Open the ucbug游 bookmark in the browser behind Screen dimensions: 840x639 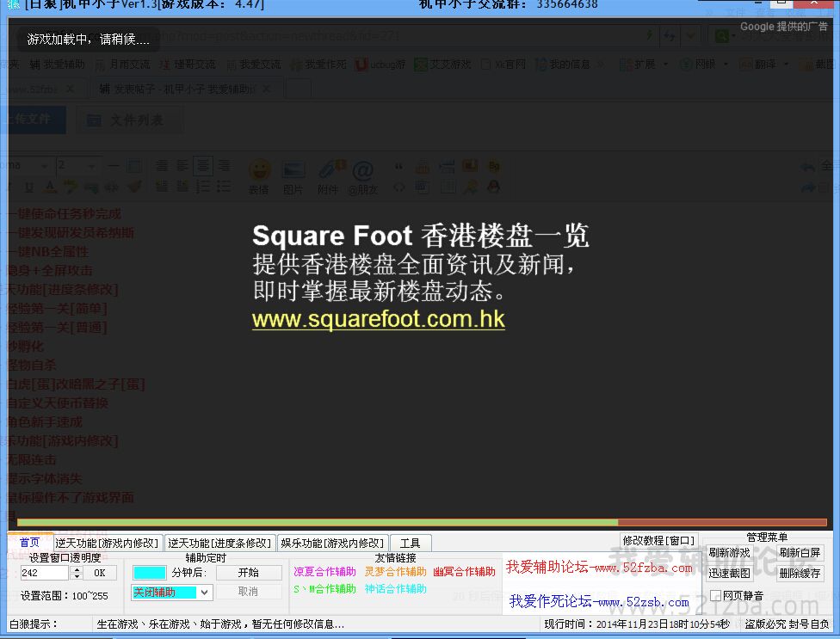coord(380,65)
